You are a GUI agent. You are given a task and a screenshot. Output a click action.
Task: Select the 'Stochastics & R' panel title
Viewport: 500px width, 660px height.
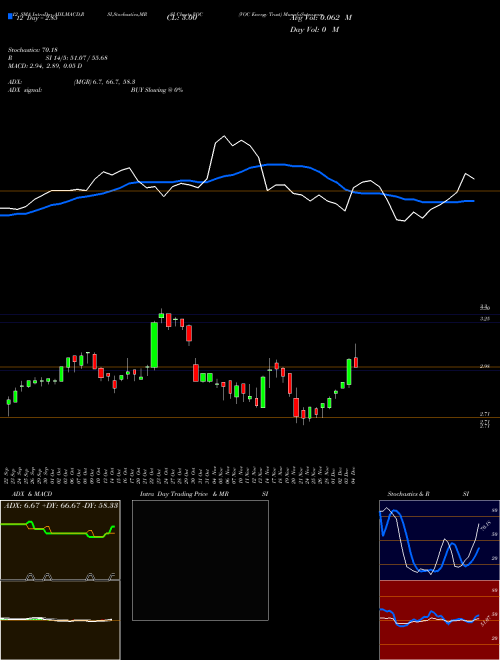408,494
